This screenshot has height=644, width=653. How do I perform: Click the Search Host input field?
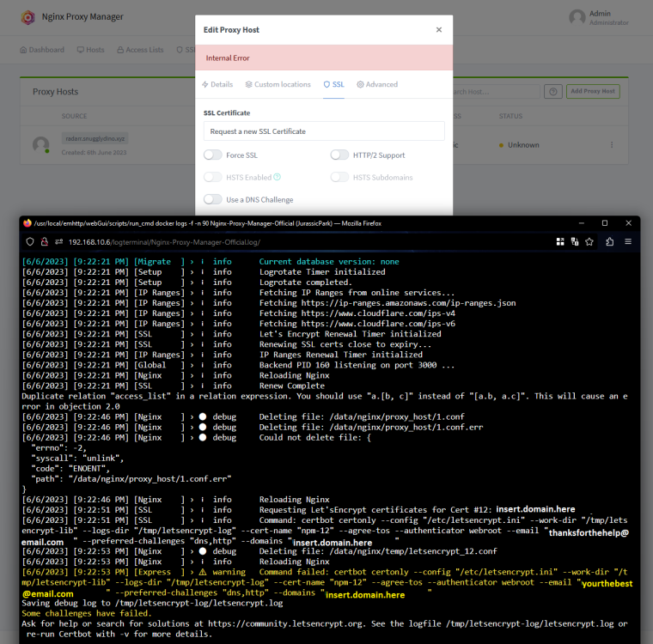497,91
